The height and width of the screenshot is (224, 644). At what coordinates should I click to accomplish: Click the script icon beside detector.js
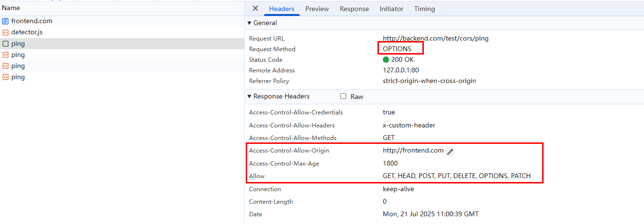[x=5, y=32]
